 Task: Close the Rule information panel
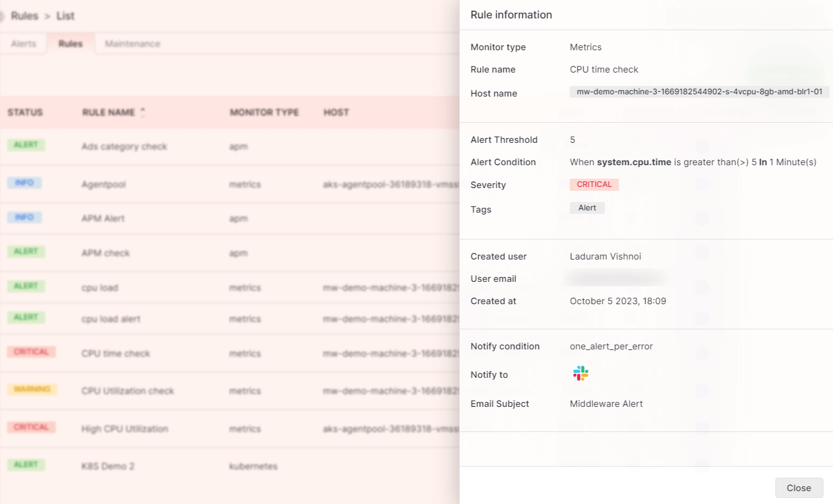coord(798,487)
